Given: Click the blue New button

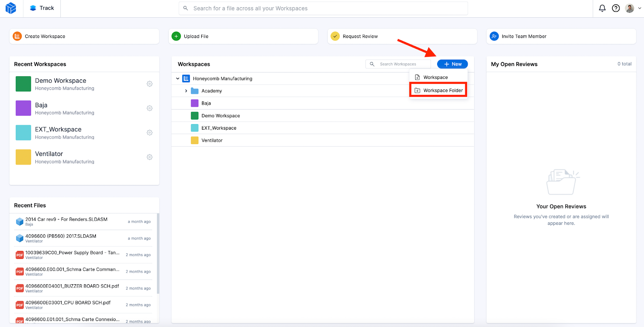Looking at the screenshot, I should click(x=452, y=64).
